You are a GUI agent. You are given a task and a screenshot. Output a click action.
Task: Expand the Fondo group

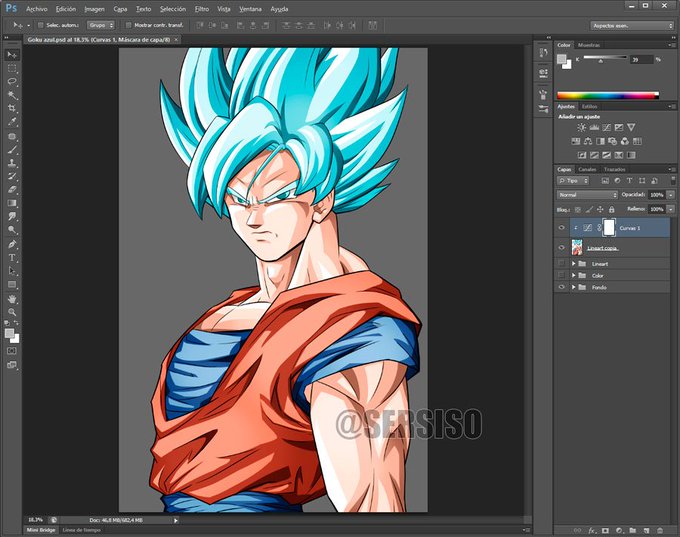[574, 287]
